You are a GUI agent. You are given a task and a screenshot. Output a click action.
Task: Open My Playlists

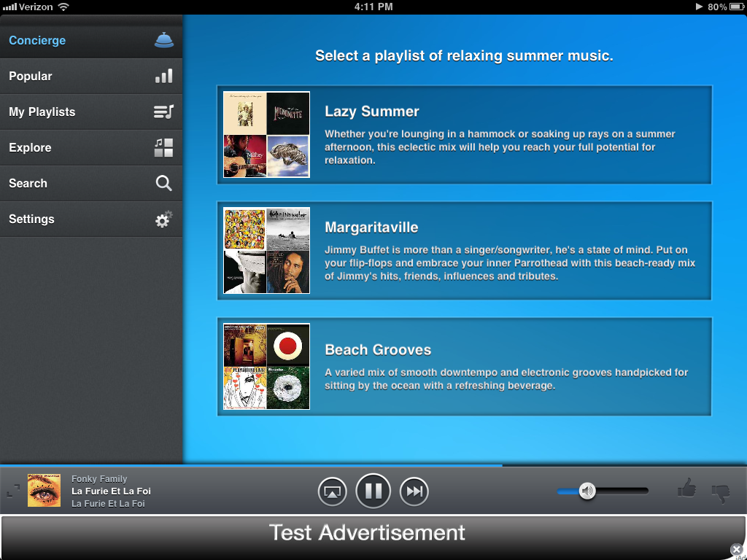91,112
